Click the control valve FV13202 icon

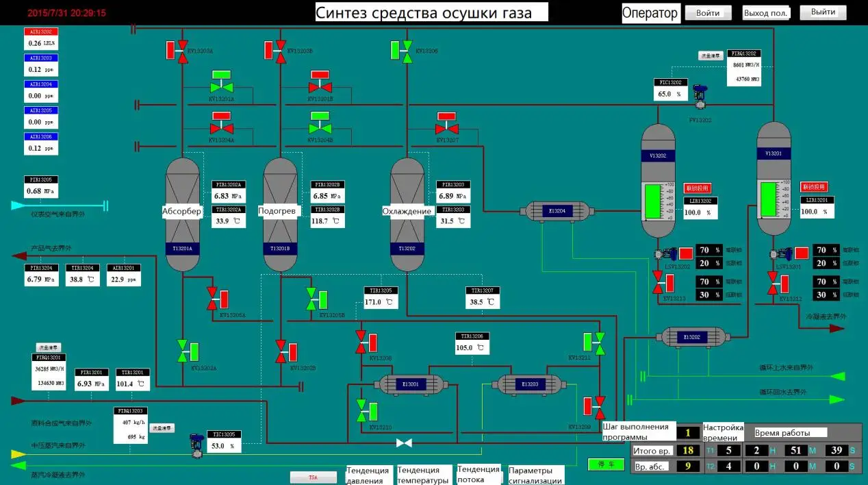tap(700, 96)
